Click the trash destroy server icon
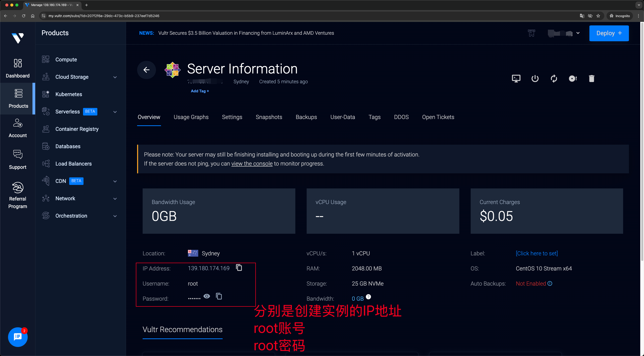The width and height of the screenshot is (644, 356). click(591, 78)
